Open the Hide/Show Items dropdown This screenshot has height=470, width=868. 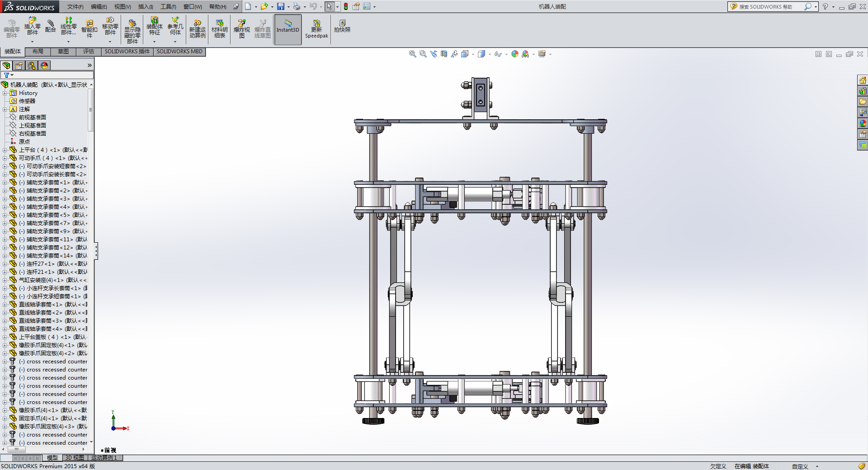pyautogui.click(x=506, y=54)
